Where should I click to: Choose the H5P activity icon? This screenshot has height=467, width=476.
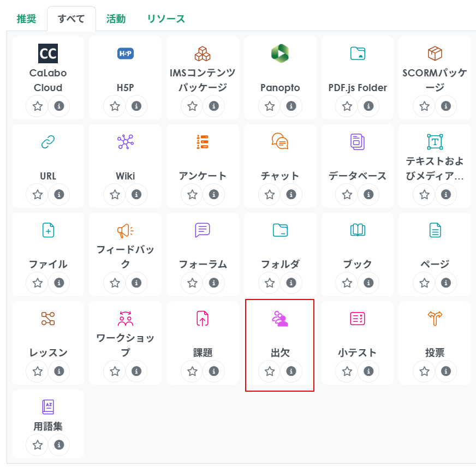[x=126, y=53]
